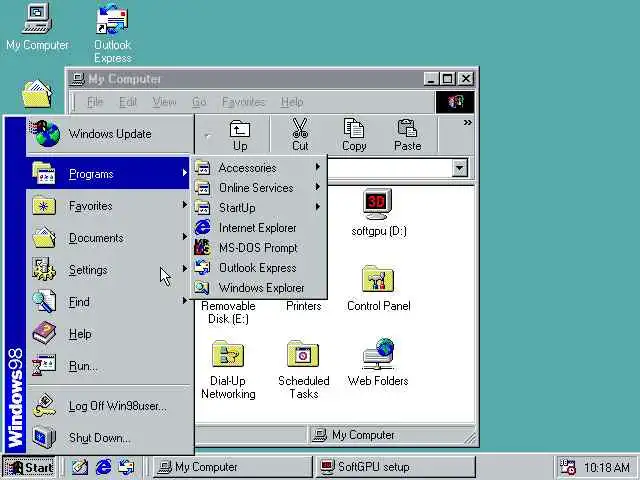Select the Web Folders icon
640x480 pixels.
[378, 362]
